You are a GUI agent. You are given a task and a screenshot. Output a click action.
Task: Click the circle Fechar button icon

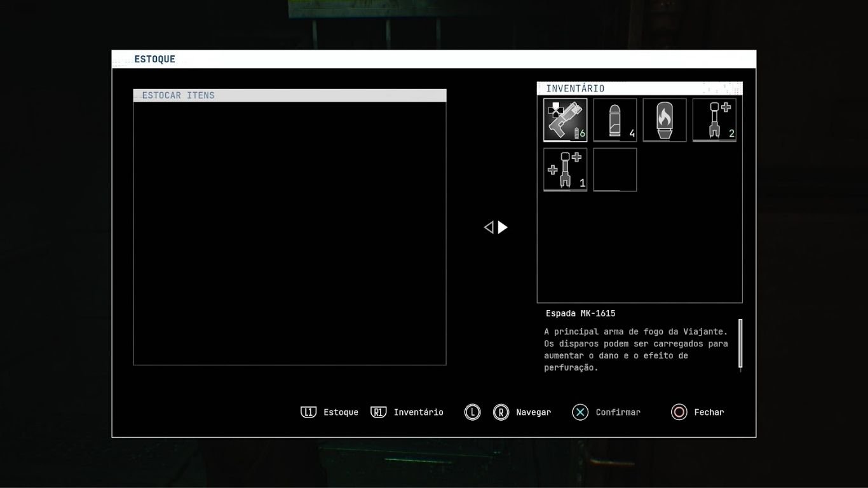[x=679, y=412]
